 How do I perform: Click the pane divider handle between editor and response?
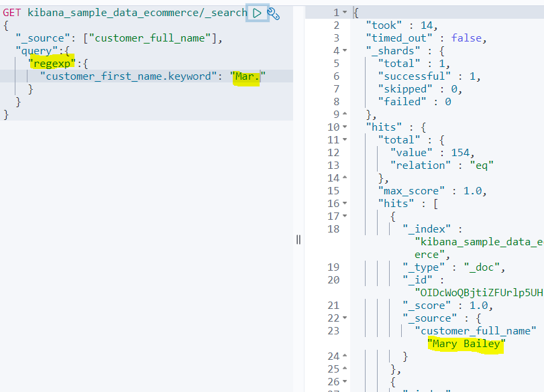pyautogui.click(x=298, y=239)
